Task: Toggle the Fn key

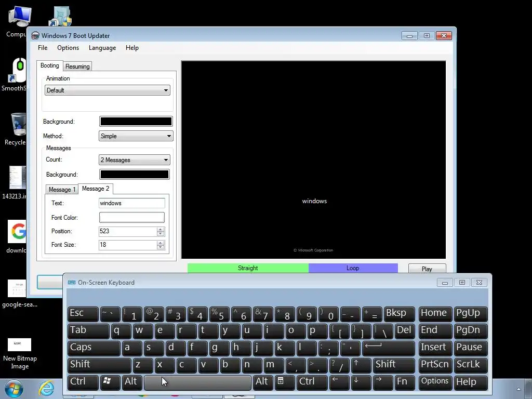Action: click(404, 382)
